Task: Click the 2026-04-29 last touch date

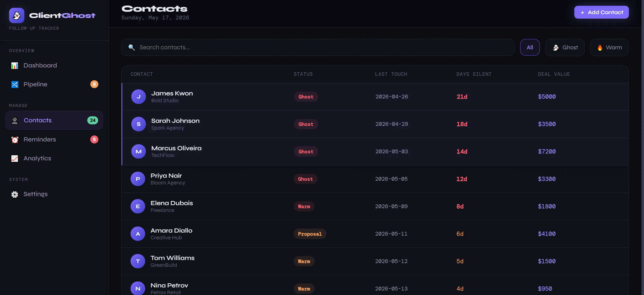Action: coord(392,124)
